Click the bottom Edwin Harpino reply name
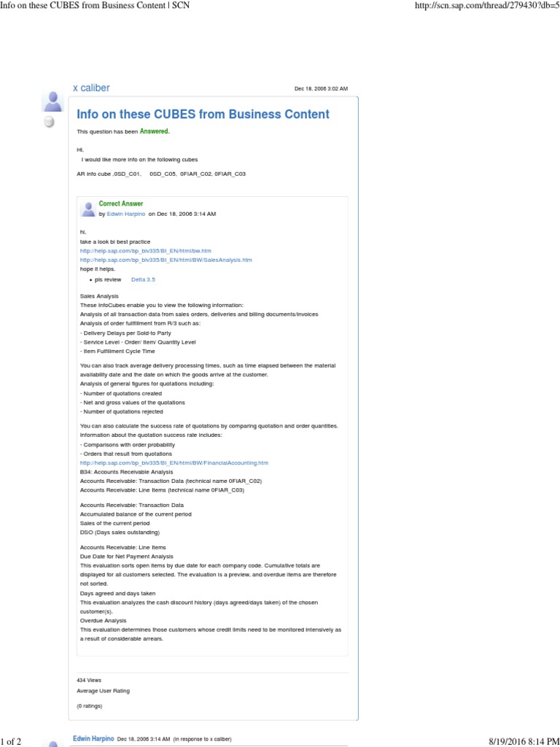The image size is (560, 747). 93,738
